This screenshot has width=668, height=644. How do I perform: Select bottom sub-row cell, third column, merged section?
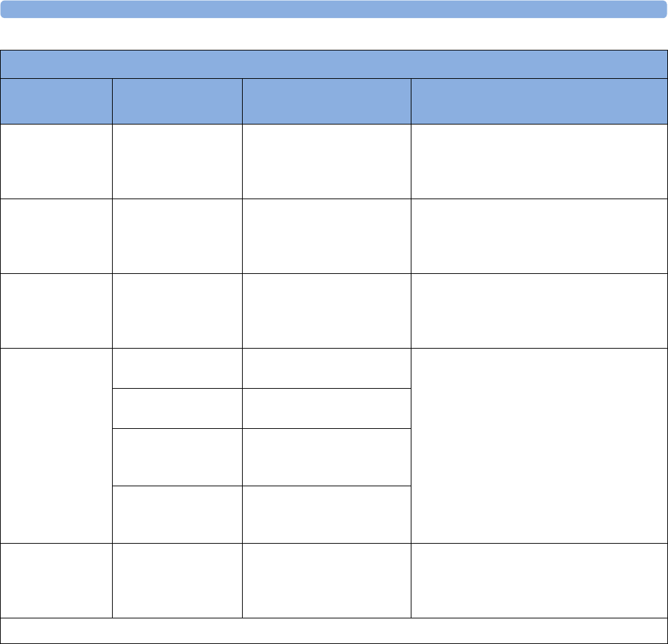(x=327, y=515)
